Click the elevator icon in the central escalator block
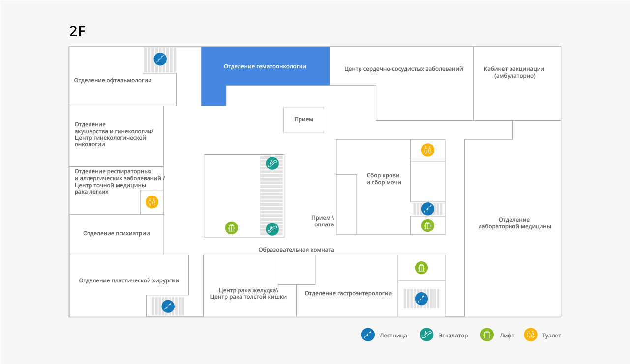 [x=232, y=228]
